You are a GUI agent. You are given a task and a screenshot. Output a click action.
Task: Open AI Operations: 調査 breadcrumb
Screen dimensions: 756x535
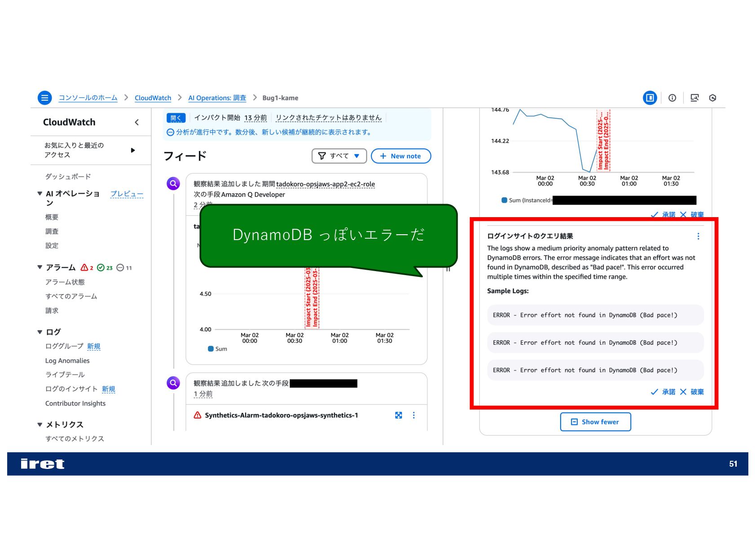coord(217,98)
